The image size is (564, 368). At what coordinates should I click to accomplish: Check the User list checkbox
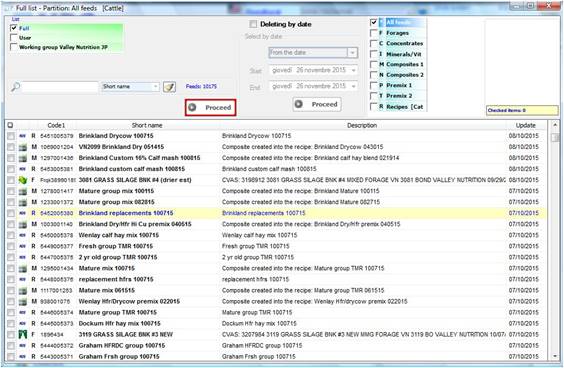pyautogui.click(x=14, y=37)
